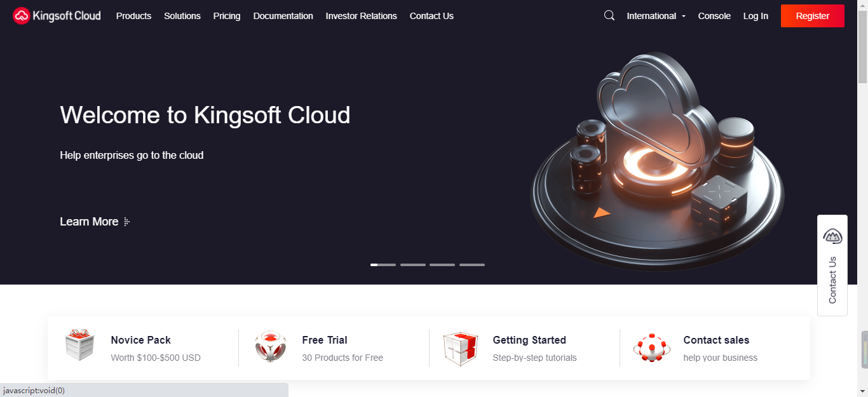Viewport: 868px width, 397px height.
Task: Click the arrow icon beside Learn More
Action: tap(127, 222)
